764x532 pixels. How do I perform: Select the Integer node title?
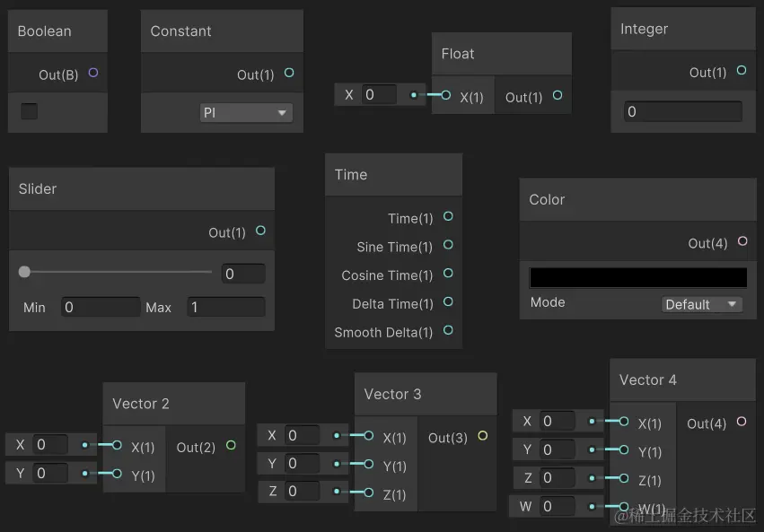click(644, 30)
